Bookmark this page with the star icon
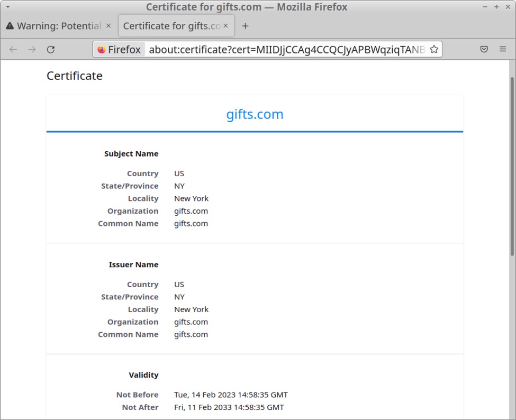This screenshot has width=516, height=420. (x=434, y=49)
